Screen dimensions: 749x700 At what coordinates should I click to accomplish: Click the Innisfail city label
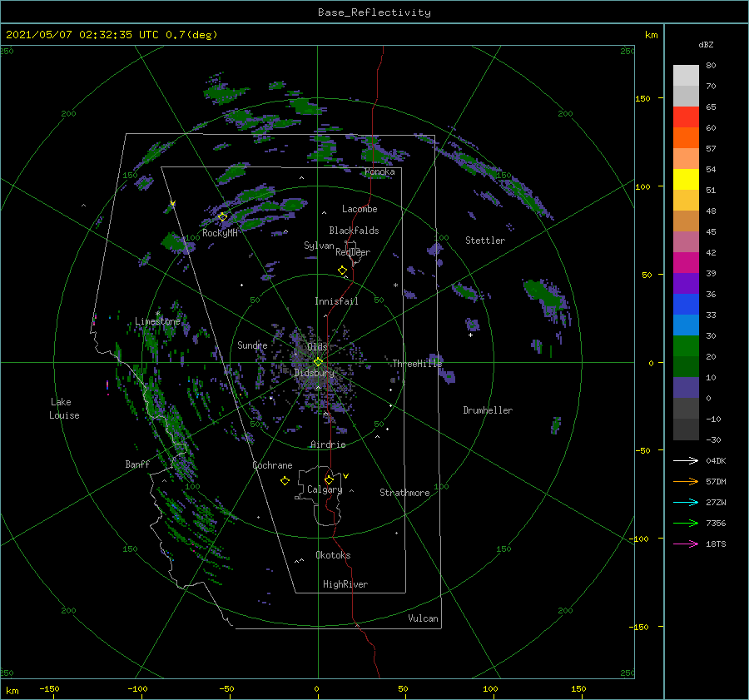point(336,301)
